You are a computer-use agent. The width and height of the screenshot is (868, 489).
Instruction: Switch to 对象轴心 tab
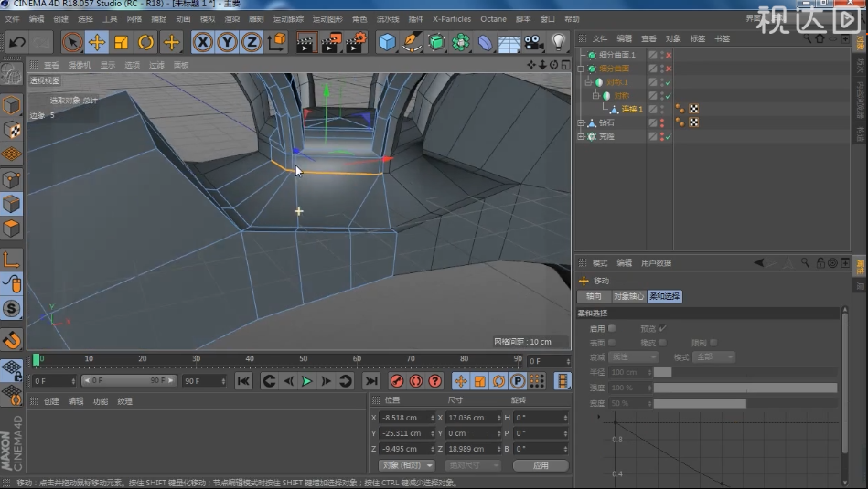click(629, 296)
